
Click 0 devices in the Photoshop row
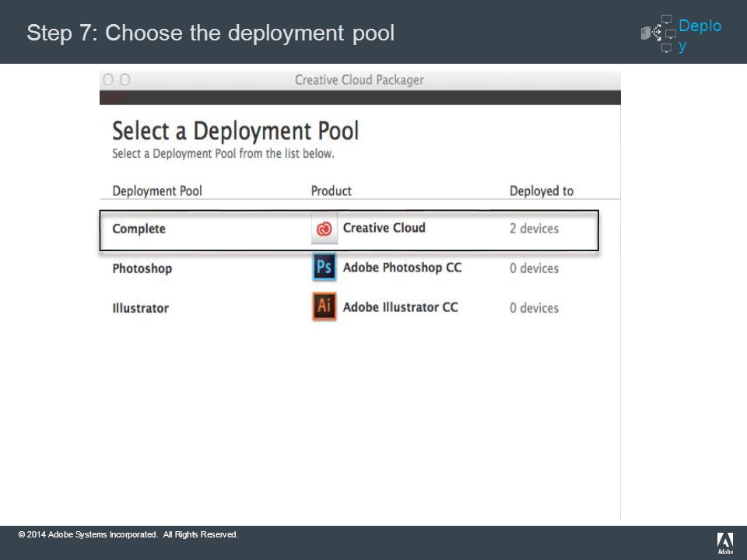pos(534,268)
